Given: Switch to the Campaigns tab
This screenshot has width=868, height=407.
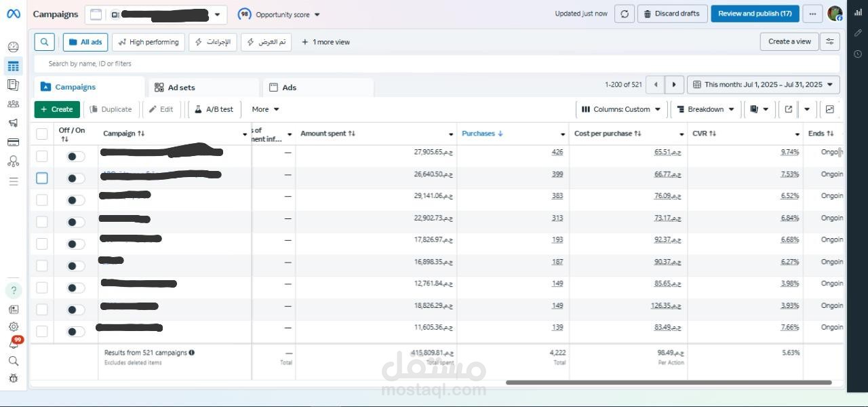Looking at the screenshot, I should click(89, 87).
